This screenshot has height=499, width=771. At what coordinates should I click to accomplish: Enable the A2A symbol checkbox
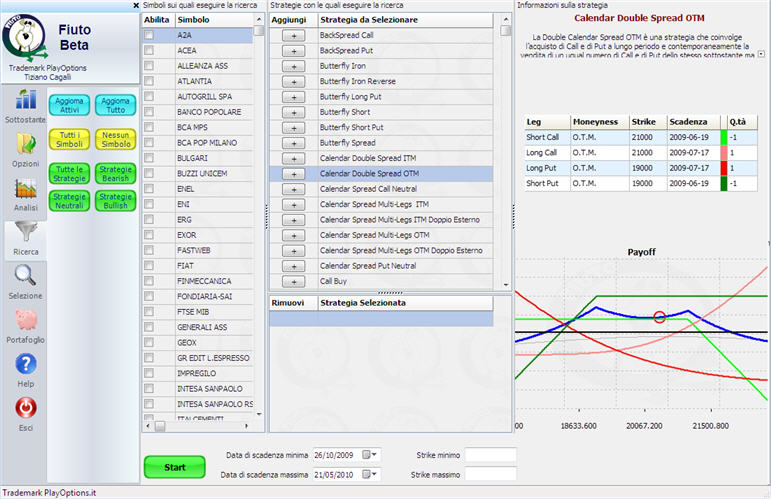point(149,35)
